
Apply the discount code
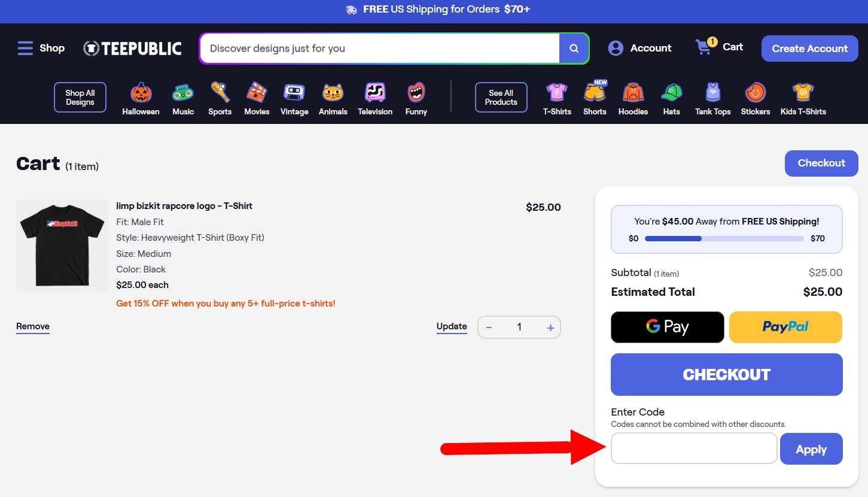pos(811,449)
